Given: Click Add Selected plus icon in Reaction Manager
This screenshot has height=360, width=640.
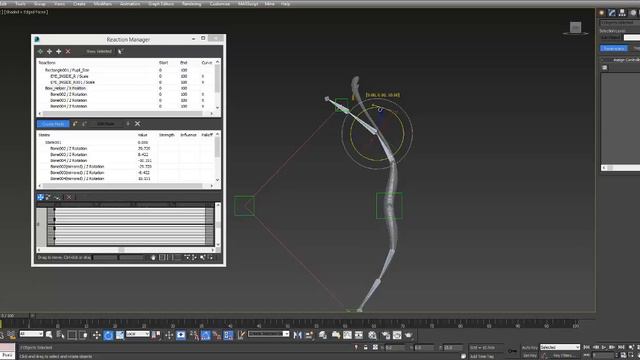Looking at the screenshot, I should (x=58, y=51).
